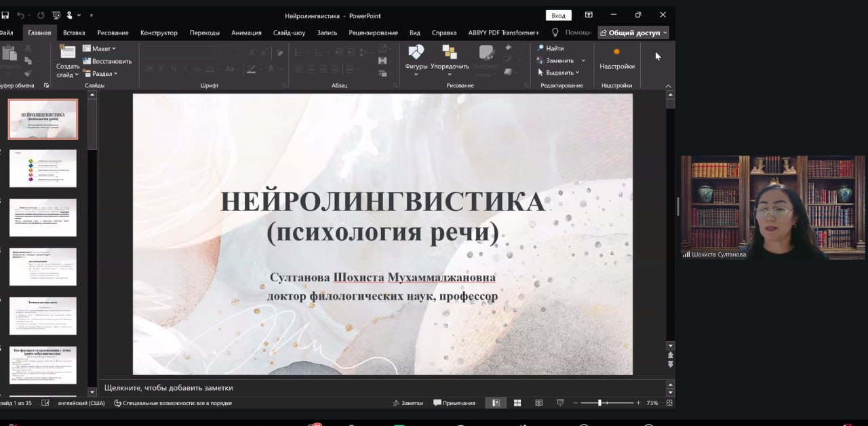Click the Общий доступ share button
This screenshot has height=426, width=868.
tap(633, 33)
